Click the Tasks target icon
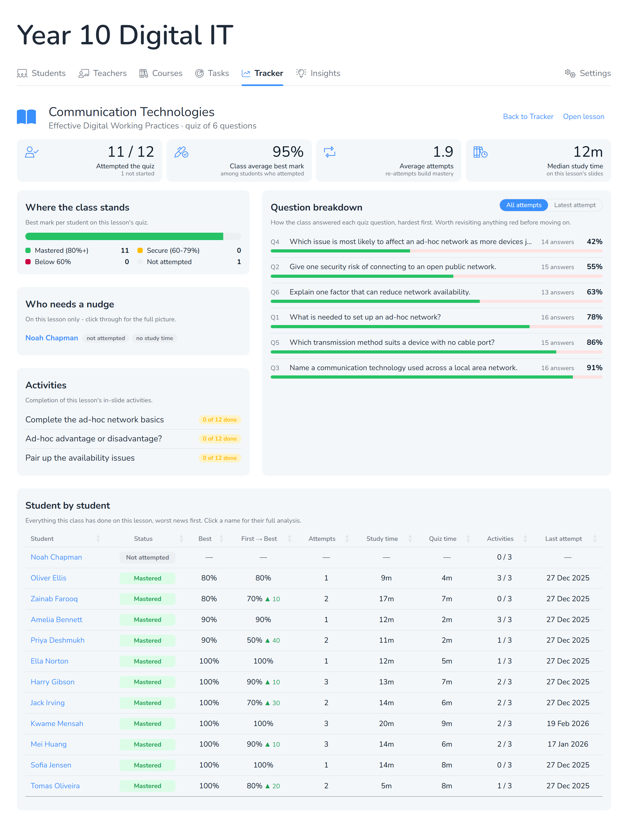 [x=199, y=73]
